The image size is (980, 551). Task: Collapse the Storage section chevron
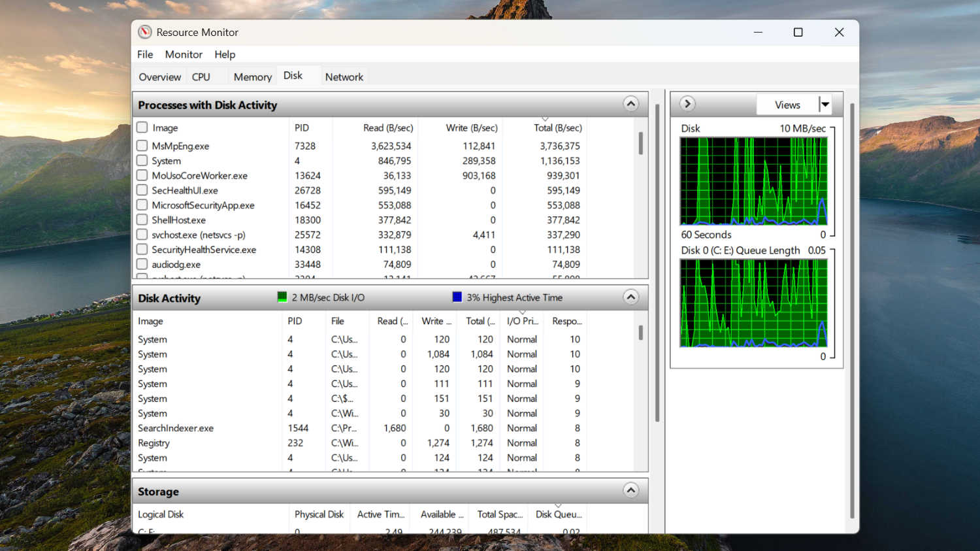click(x=630, y=490)
